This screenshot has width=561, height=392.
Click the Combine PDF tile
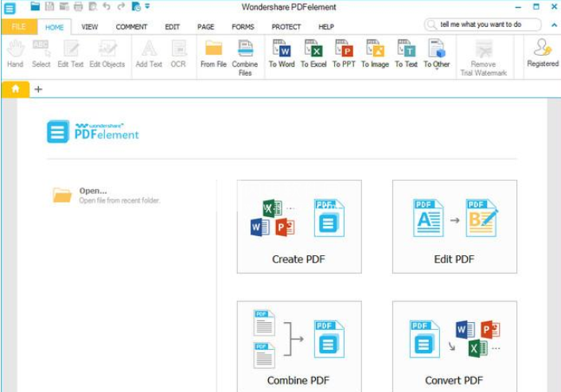(299, 346)
